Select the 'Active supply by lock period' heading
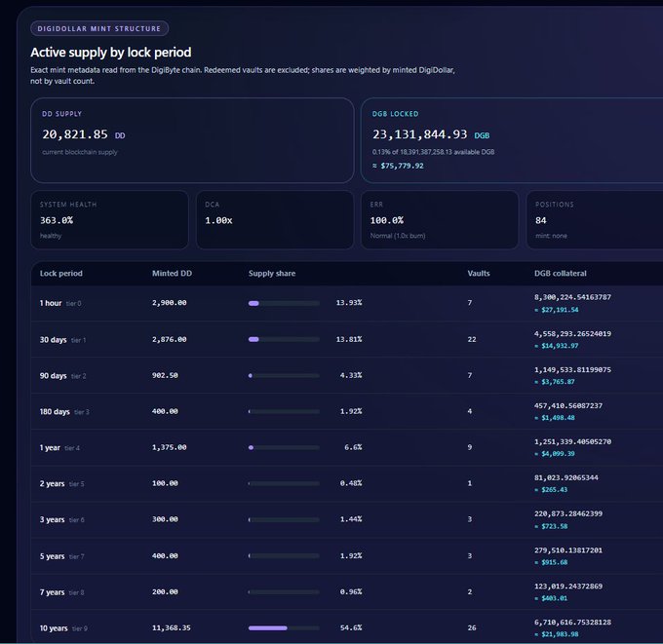This screenshot has width=663, height=644. coord(111,53)
